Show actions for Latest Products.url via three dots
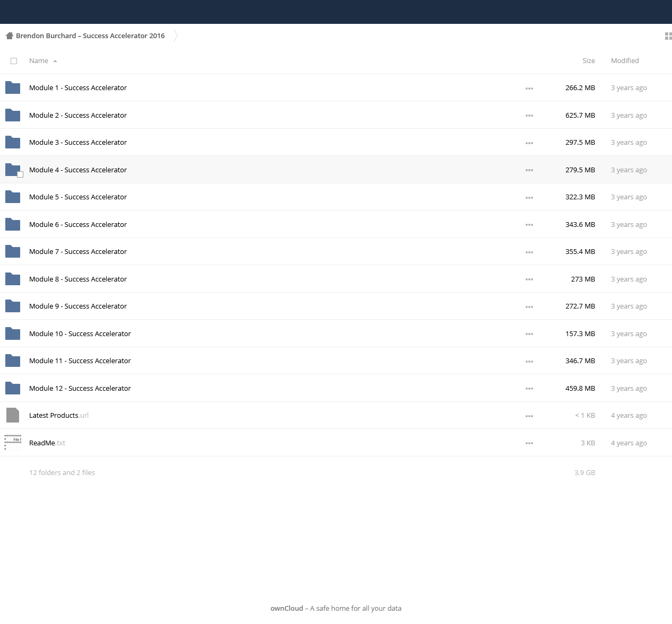 point(529,416)
